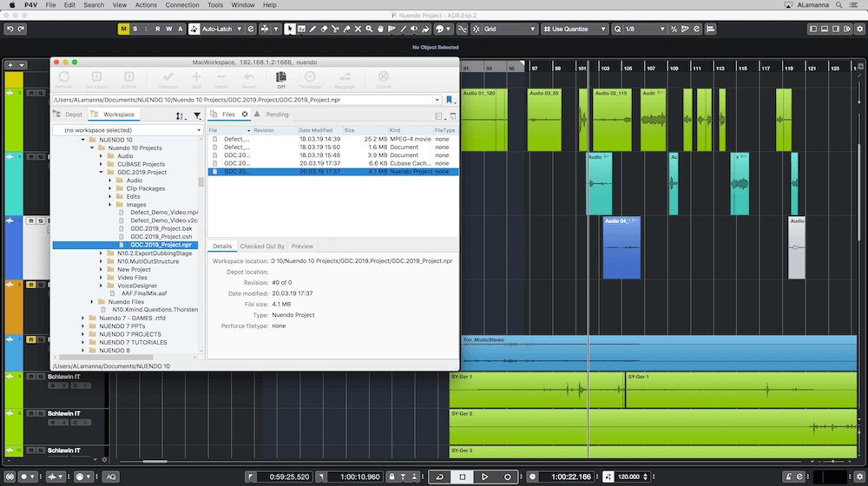Click the Undo arrow in Nuendo toolbar
This screenshot has width=868, height=486.
pyautogui.click(x=10, y=29)
